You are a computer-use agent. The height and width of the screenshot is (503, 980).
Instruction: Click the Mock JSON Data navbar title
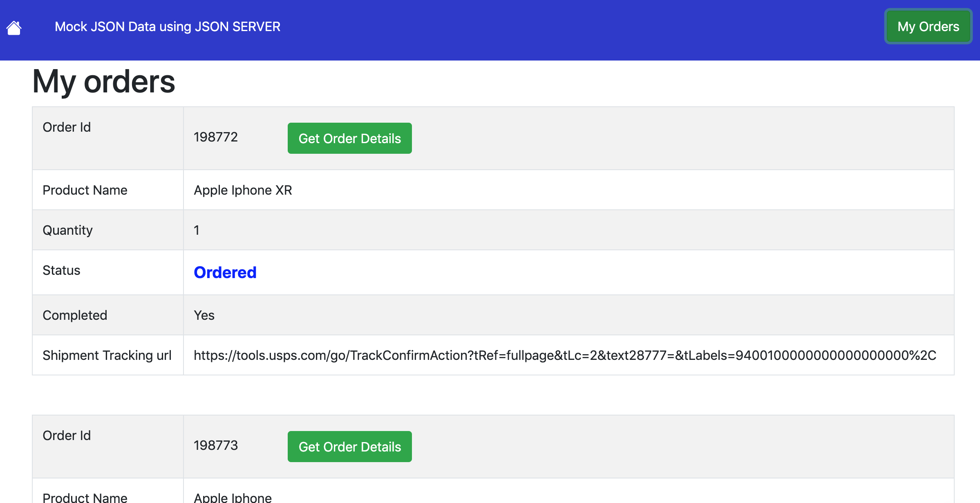(168, 27)
